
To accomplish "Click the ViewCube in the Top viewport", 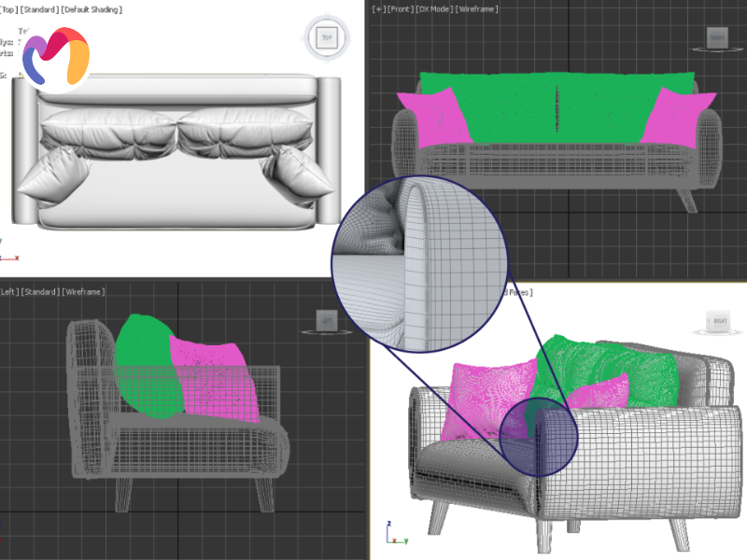I will click(326, 38).
